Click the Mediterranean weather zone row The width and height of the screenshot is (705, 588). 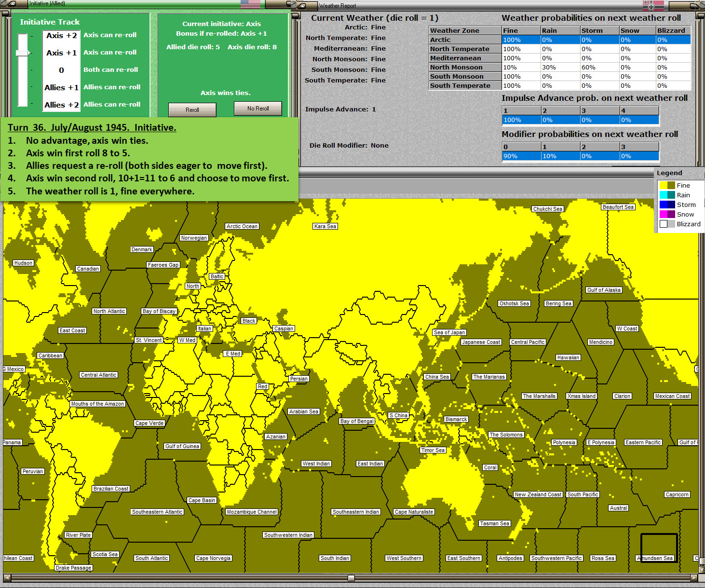coord(560,58)
